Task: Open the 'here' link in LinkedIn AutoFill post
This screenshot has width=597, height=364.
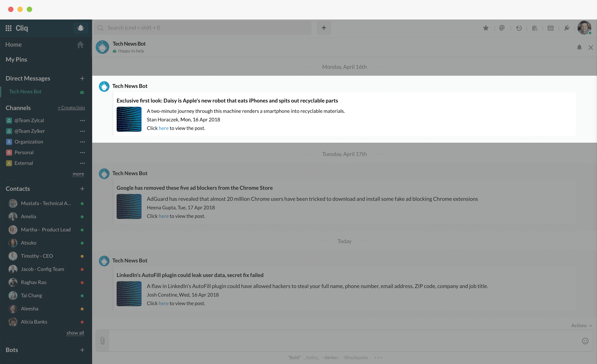Action: (164, 303)
